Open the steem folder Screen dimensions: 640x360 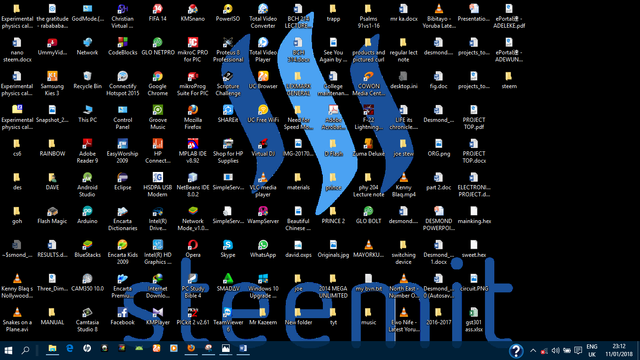click(x=509, y=80)
